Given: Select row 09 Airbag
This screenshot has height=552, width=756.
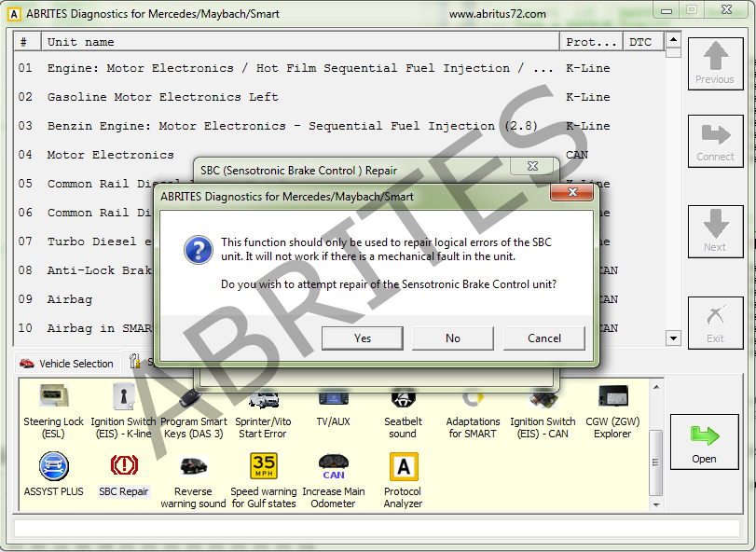Looking at the screenshot, I should click(83, 299).
